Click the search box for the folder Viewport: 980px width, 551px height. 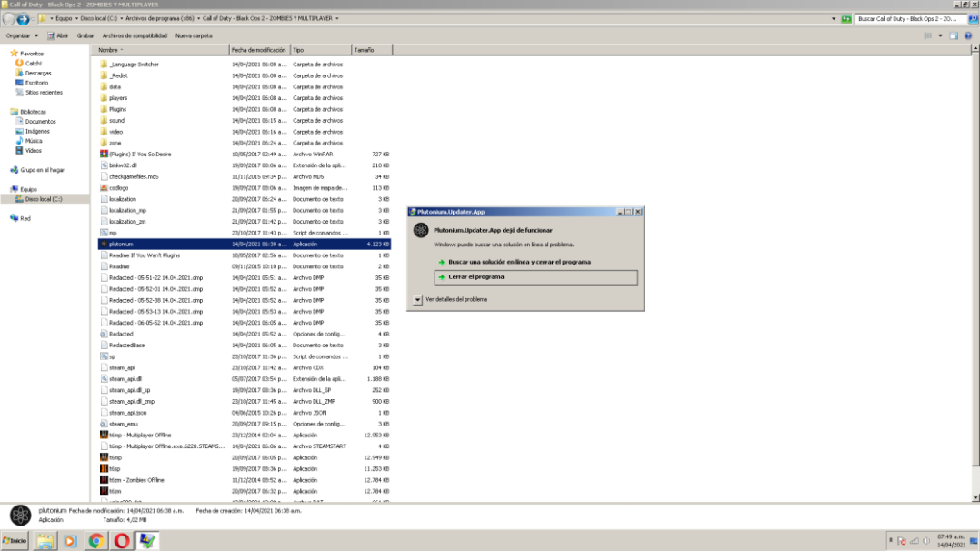pos(909,18)
